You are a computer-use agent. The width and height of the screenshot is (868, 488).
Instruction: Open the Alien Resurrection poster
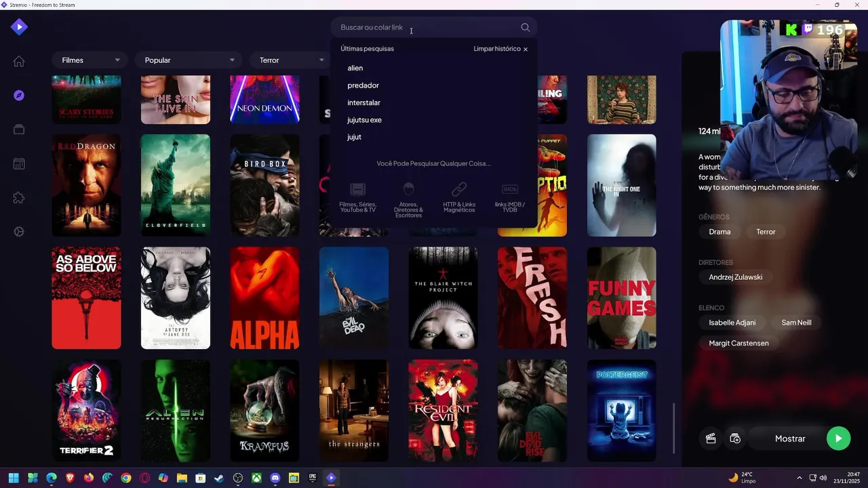[176, 411]
